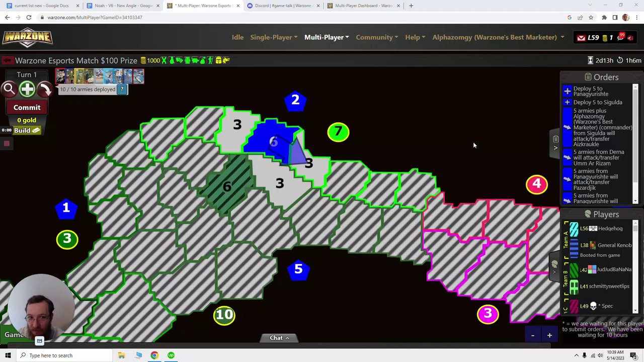644x362 pixels.
Task: Click the blue bonus pentagon labeled 1
Action: [66, 208]
